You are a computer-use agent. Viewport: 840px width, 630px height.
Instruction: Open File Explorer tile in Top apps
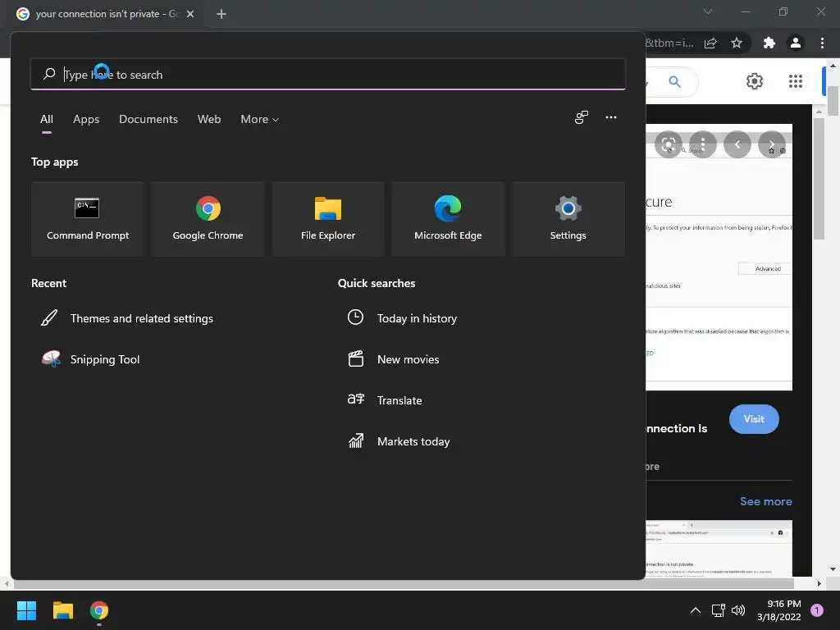pos(328,218)
